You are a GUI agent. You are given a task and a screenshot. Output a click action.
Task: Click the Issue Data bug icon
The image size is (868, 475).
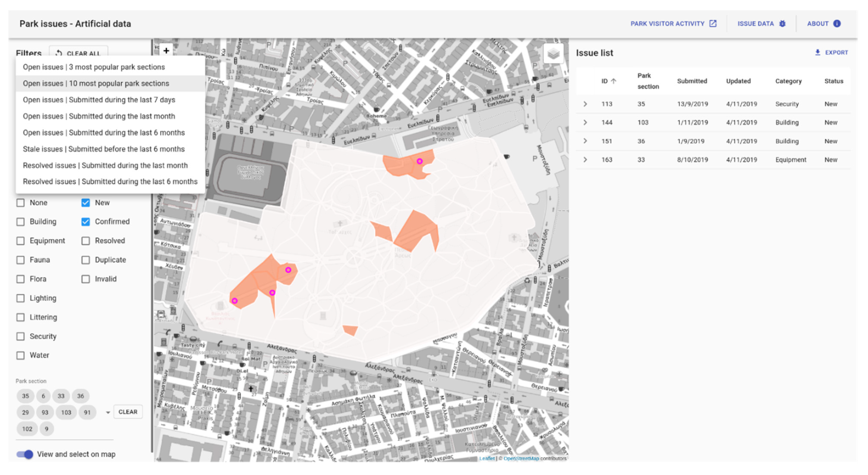[782, 23]
